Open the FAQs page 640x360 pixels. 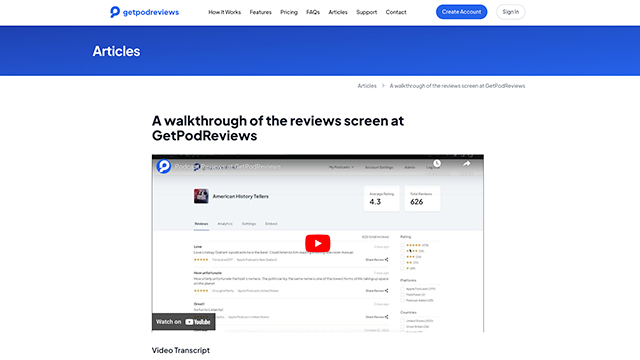tap(313, 12)
